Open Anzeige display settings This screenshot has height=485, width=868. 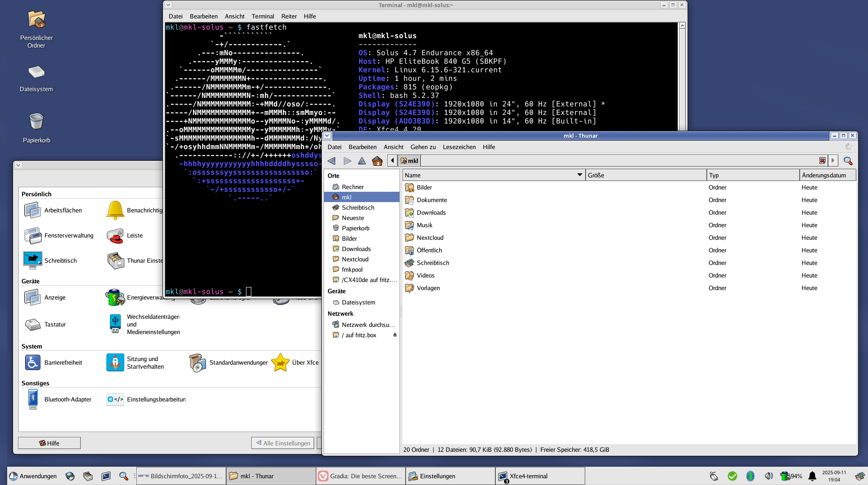tap(45, 297)
